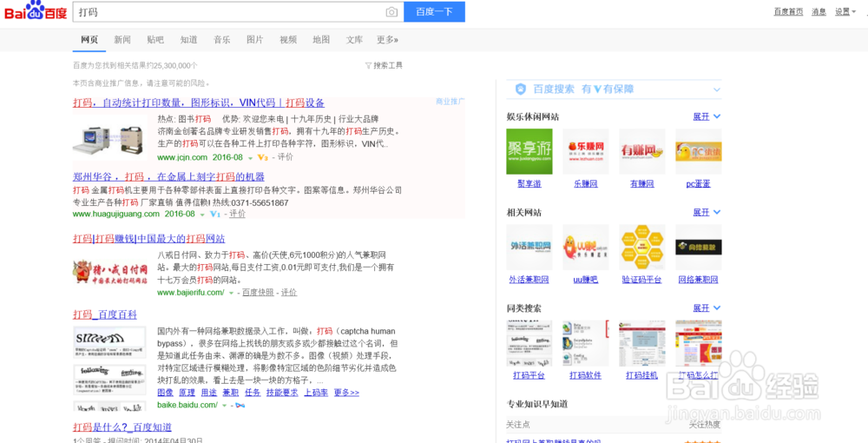Open 百科 sublink 更多>>

pyautogui.click(x=346, y=393)
